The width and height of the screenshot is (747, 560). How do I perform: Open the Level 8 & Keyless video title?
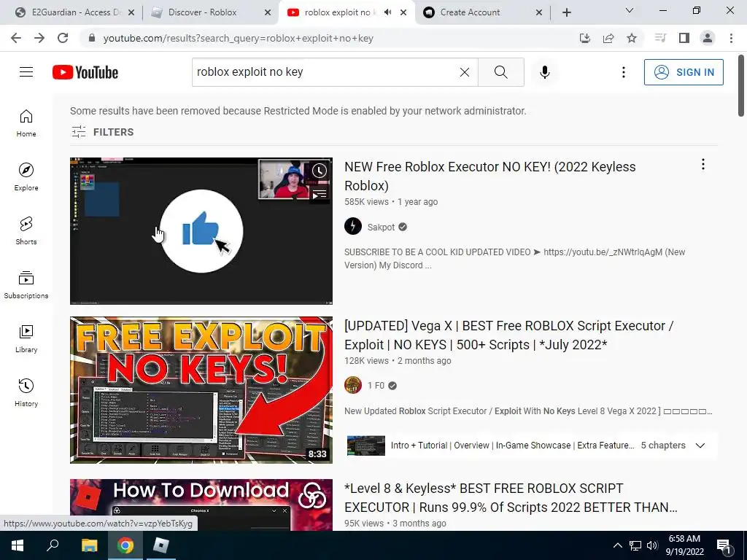point(511,498)
